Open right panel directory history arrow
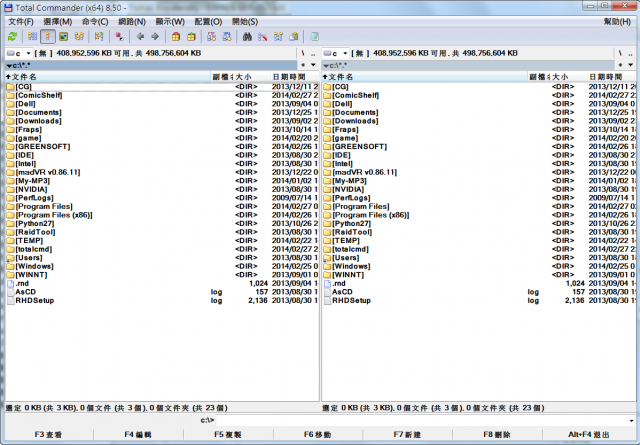Image resolution: width=640 pixels, height=445 pixels. pos(630,65)
